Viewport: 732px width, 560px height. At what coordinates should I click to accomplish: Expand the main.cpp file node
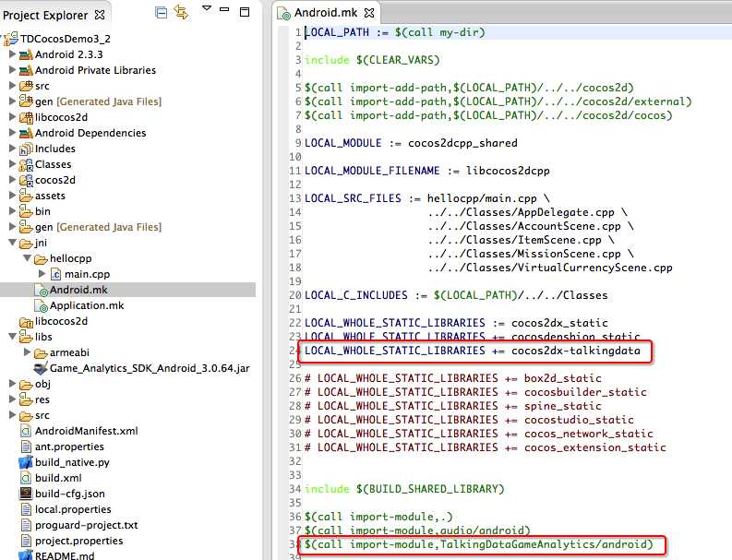(42, 273)
